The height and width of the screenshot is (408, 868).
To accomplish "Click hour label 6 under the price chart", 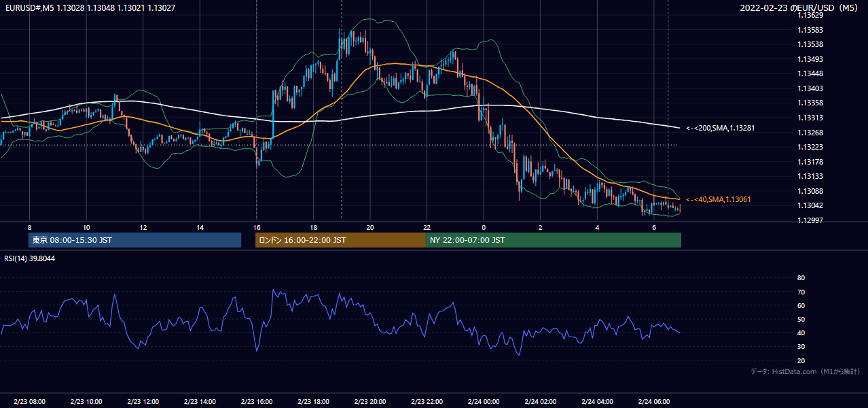I will pos(654,226).
